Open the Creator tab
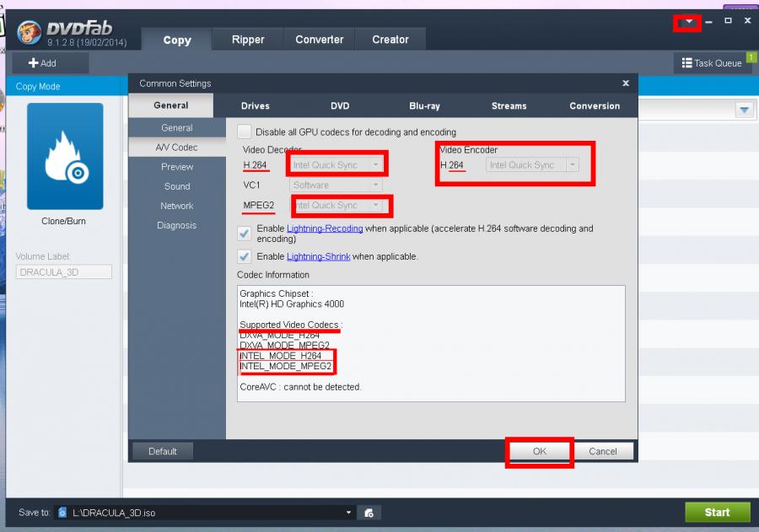This screenshot has height=532, width=759. point(390,40)
